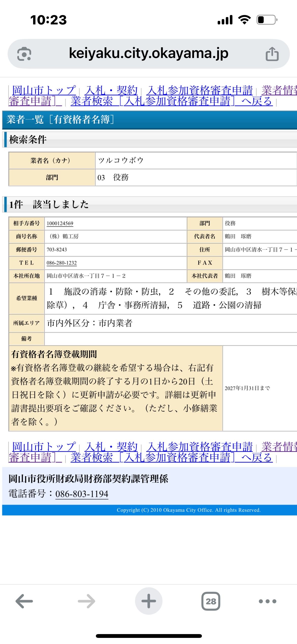297x644 pixels.
Task: Open the bottom 岡山市トップ link
Action: pos(44,446)
